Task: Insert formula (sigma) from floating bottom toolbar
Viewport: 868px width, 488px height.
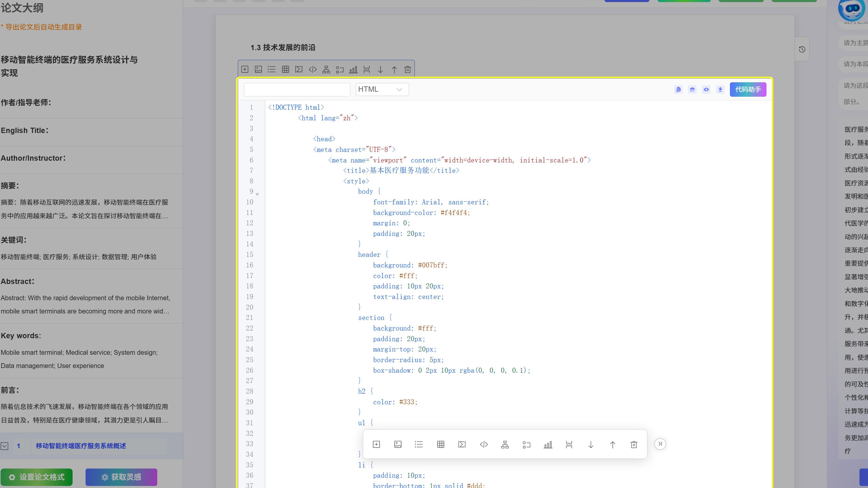Action: (x=462, y=444)
